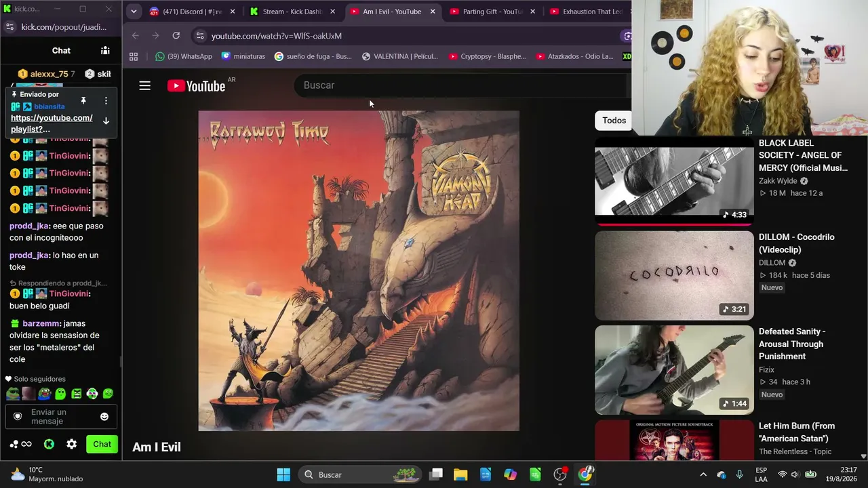Click the DILLOM - Cocodrilo (Videoclip) title

click(x=797, y=243)
